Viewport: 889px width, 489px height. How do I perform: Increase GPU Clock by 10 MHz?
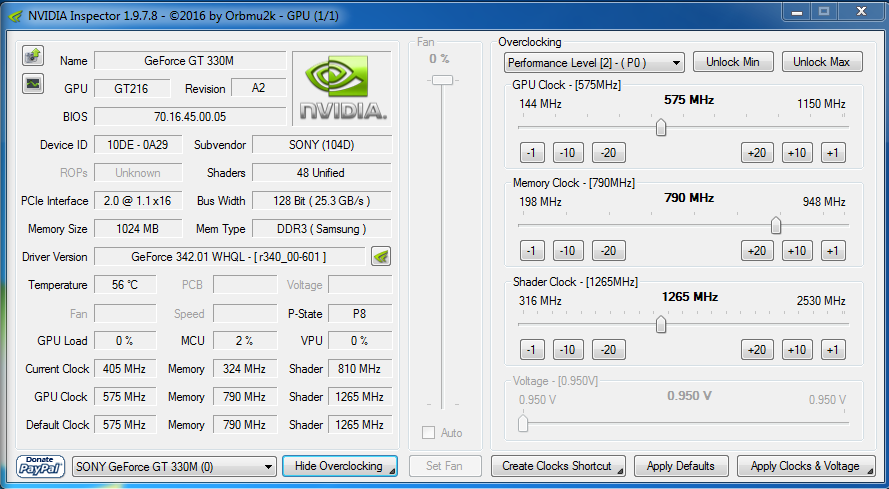coord(797,153)
